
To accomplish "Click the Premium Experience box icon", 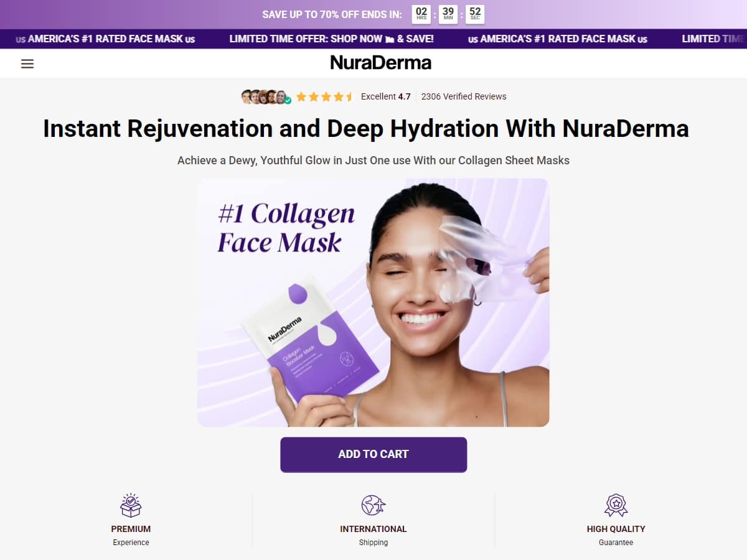I will [131, 505].
